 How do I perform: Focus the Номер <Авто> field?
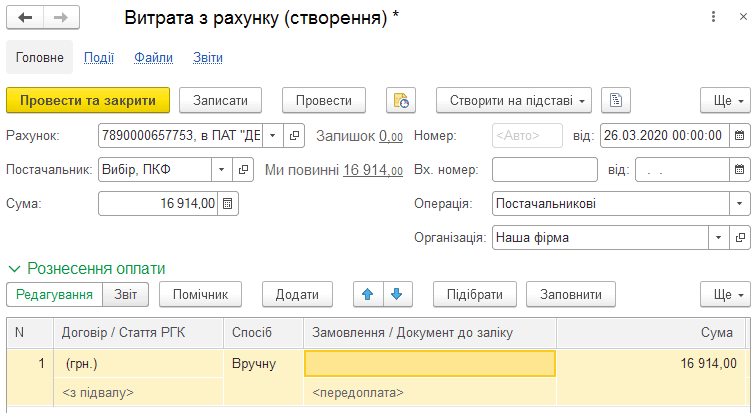(527, 135)
